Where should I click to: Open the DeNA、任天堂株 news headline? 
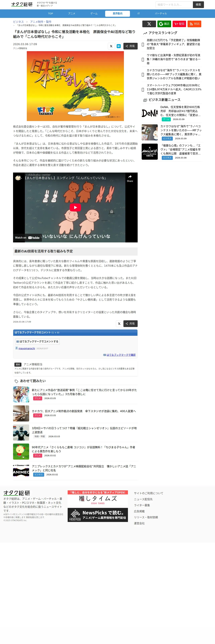181,111
